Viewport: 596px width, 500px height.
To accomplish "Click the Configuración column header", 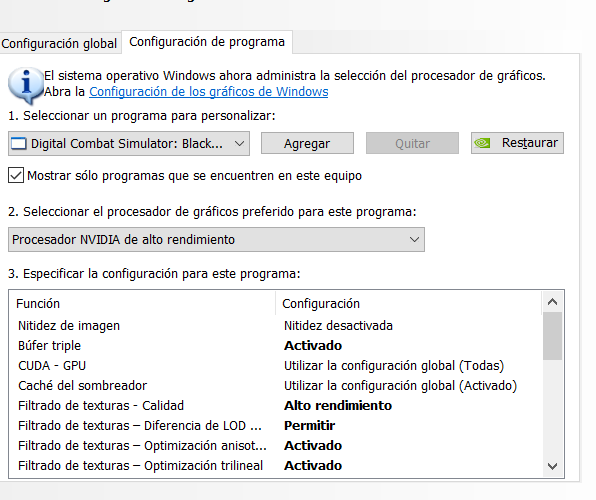I will (409, 303).
